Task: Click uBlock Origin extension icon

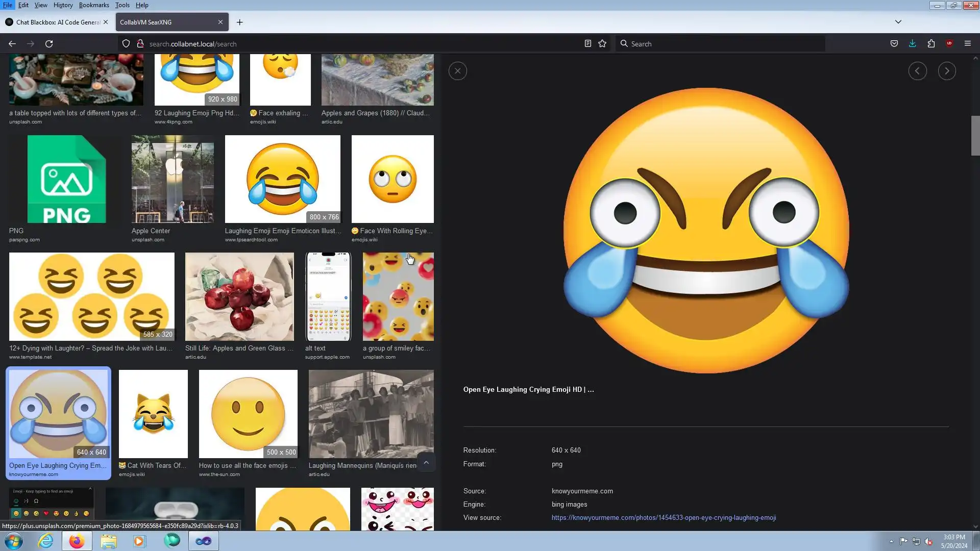Action: (x=949, y=44)
